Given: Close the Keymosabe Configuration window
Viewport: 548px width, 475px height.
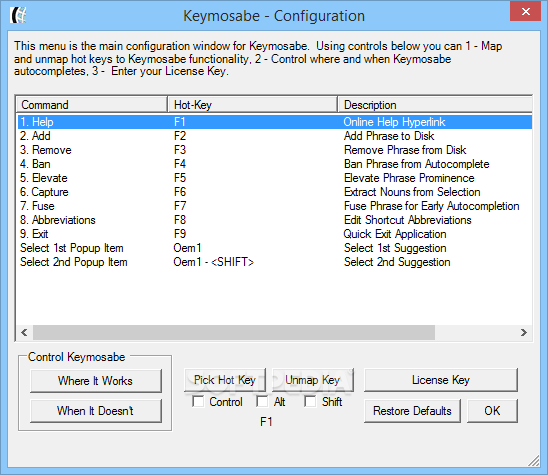Looking at the screenshot, I should point(525,12).
